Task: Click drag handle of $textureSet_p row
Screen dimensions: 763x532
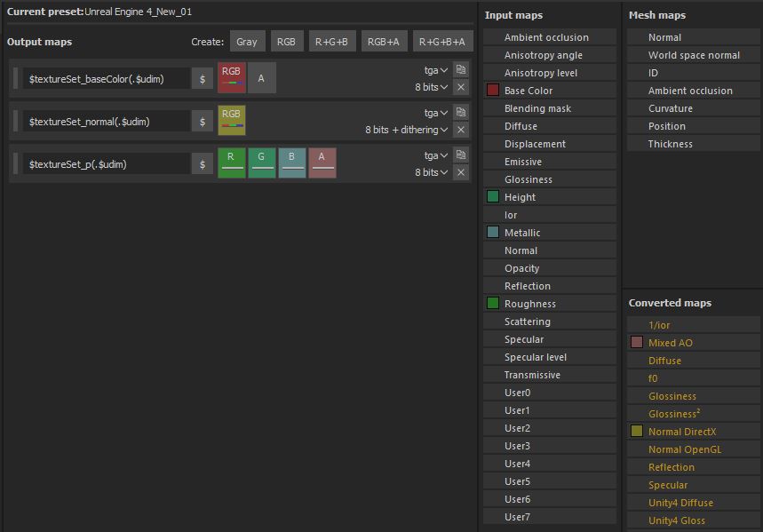Action: point(16,164)
